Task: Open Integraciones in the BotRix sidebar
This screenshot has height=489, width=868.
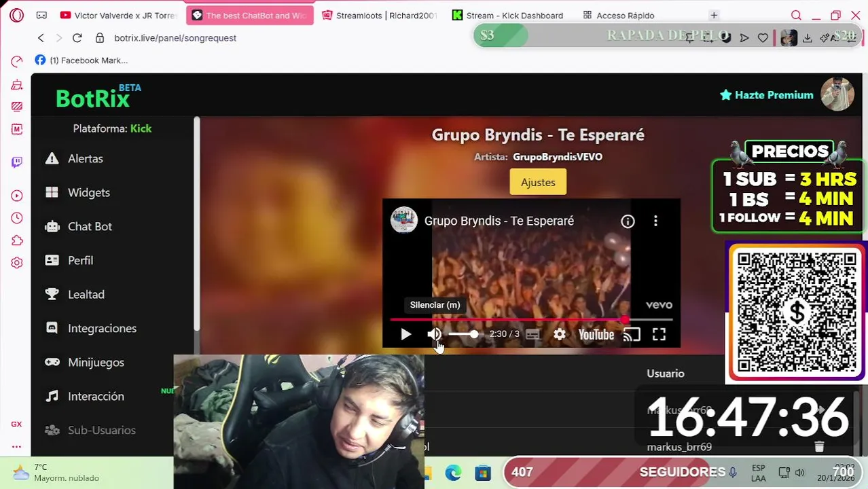Action: (x=102, y=328)
